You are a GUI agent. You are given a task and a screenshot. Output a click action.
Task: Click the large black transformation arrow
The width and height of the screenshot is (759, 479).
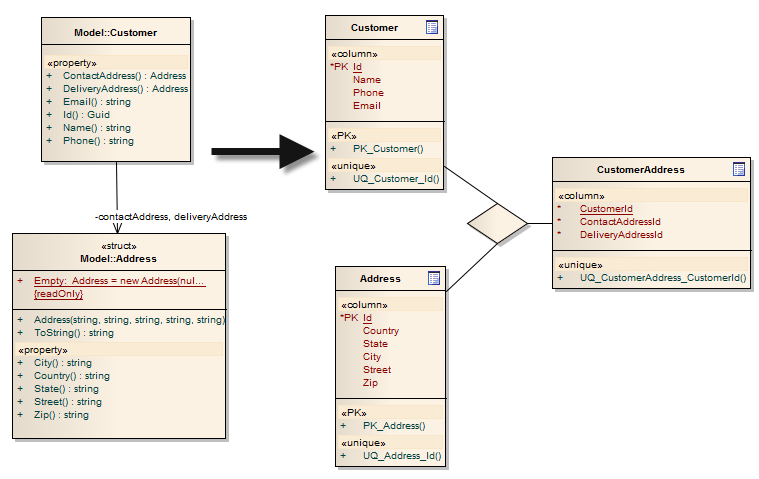[x=264, y=151]
